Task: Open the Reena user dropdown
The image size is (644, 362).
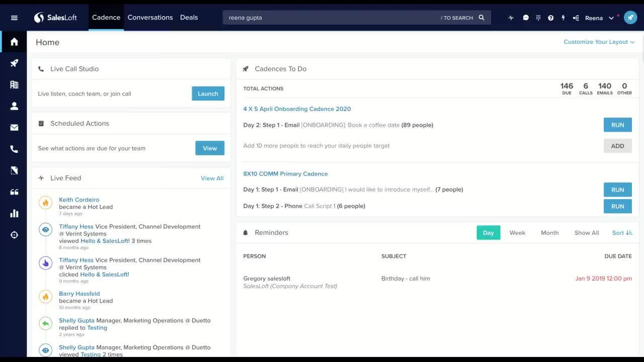Action: pos(599,18)
